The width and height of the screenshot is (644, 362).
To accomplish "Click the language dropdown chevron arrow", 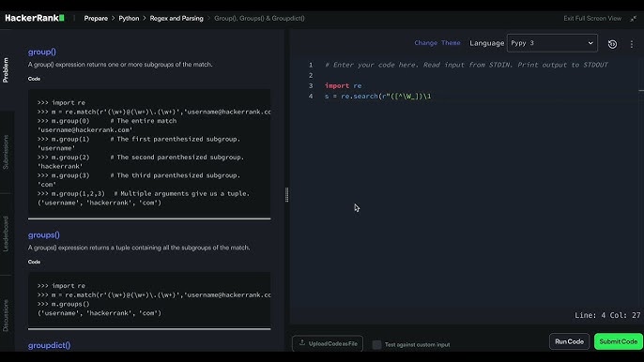I will (x=590, y=43).
